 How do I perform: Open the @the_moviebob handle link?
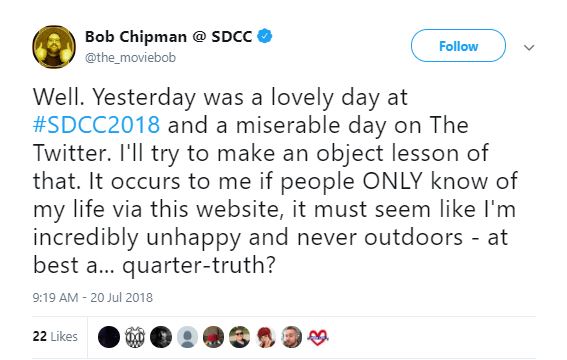130,57
